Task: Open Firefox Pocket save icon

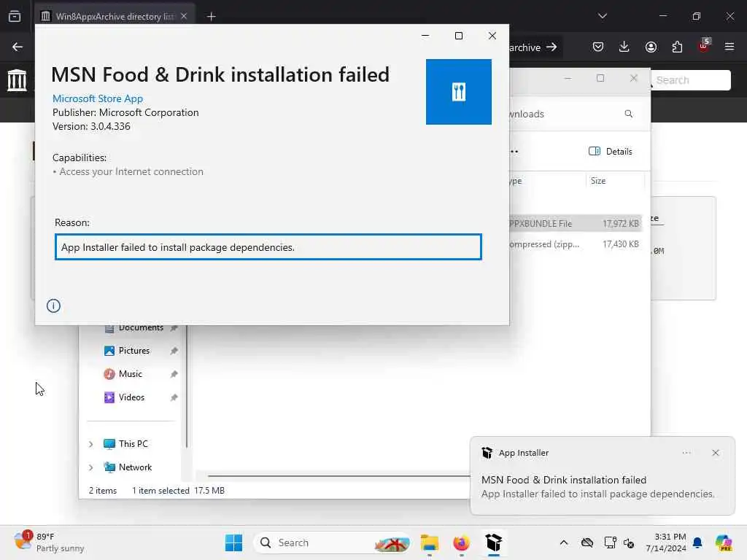Action: pos(598,47)
